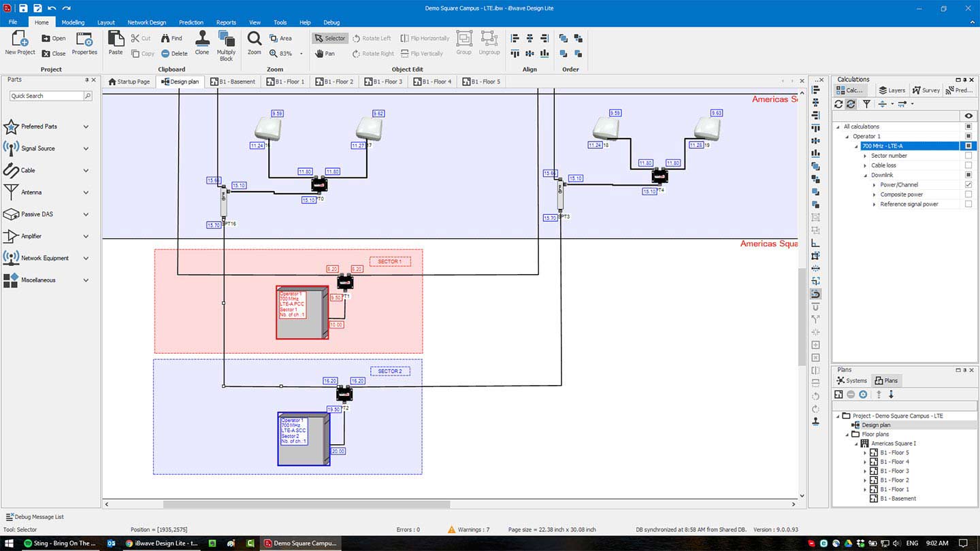This screenshot has width=980, height=551.
Task: Enable the Cable loss checkbox
Action: pos(968,165)
